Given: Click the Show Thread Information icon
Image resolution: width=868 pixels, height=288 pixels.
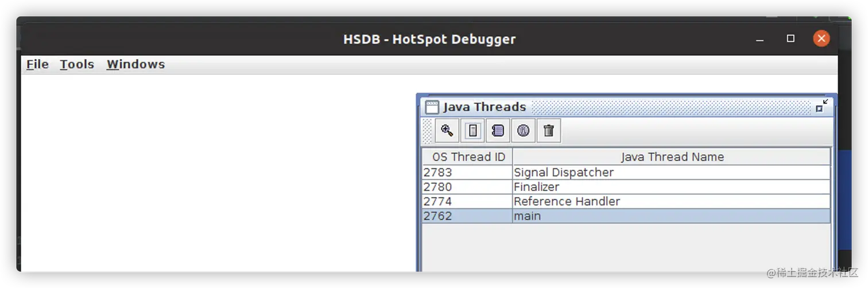Looking at the screenshot, I should click(x=523, y=130).
